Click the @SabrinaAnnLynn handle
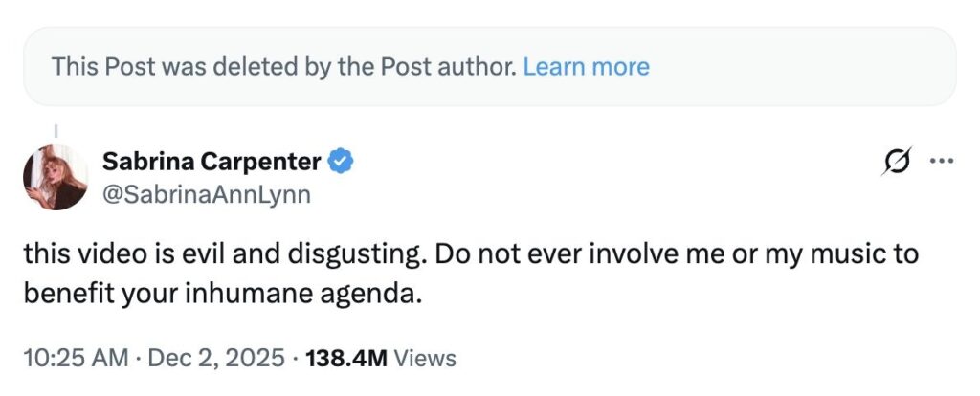980x396 pixels. [x=206, y=195]
